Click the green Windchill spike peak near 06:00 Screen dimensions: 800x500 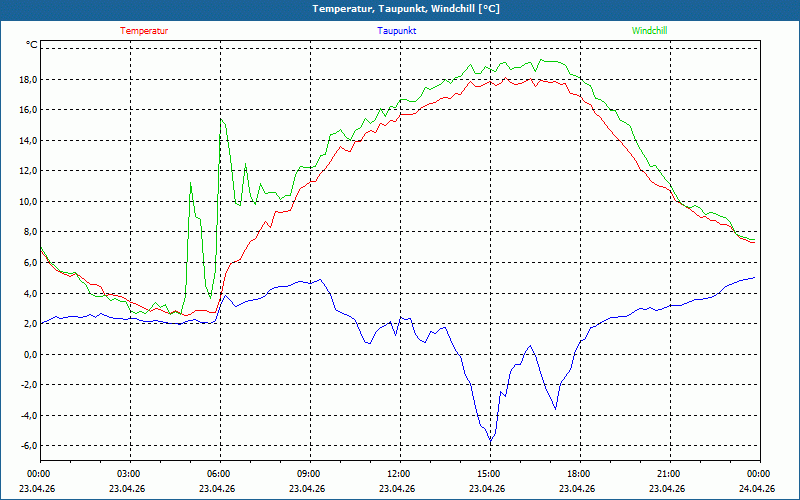[221, 119]
